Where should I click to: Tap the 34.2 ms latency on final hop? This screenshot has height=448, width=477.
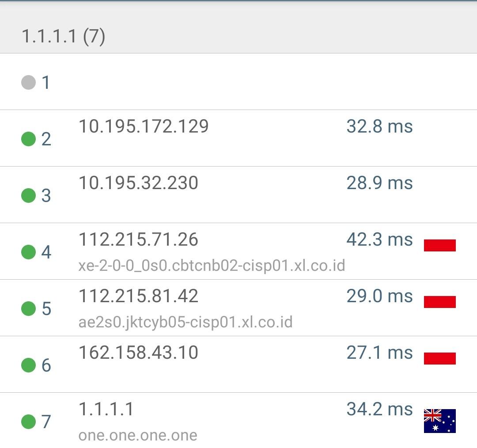[x=379, y=409]
